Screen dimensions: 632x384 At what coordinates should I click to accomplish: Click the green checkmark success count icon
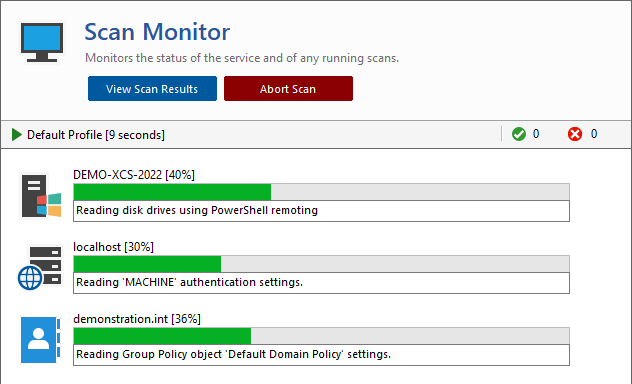click(x=519, y=134)
